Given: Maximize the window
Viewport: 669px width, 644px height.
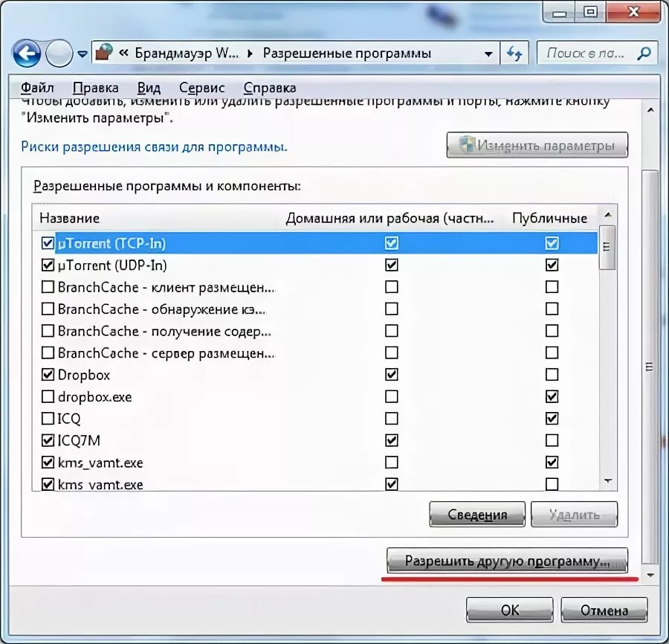Looking at the screenshot, I should [590, 11].
